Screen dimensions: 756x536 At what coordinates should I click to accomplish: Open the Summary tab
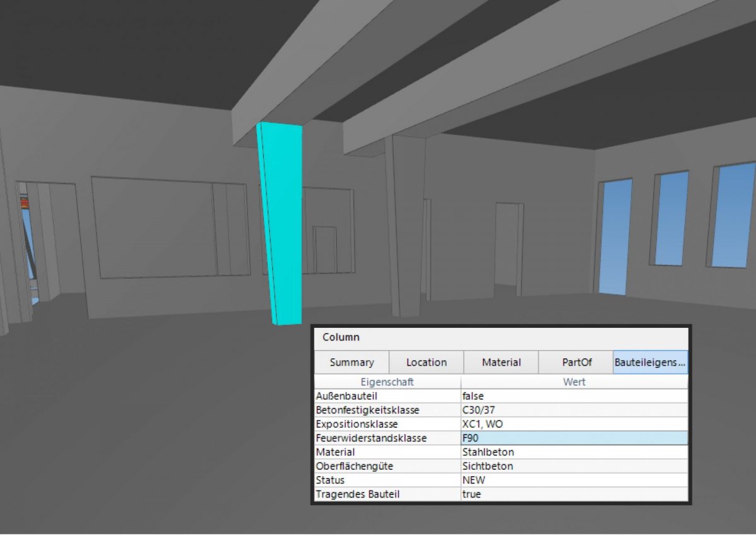352,363
